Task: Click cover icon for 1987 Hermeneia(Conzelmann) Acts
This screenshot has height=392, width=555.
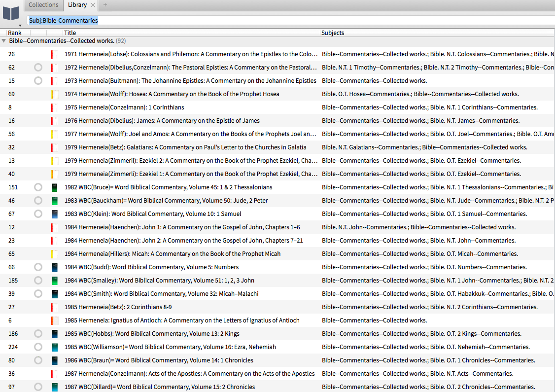Action: [x=54, y=374]
